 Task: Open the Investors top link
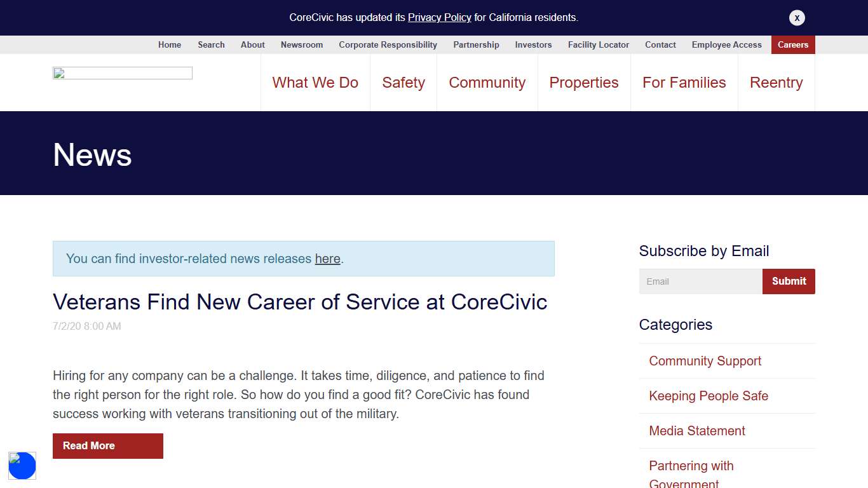(533, 44)
